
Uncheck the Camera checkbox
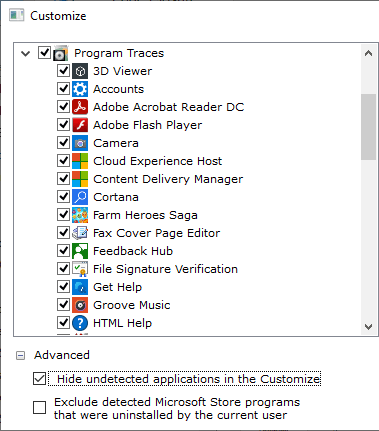(x=63, y=143)
